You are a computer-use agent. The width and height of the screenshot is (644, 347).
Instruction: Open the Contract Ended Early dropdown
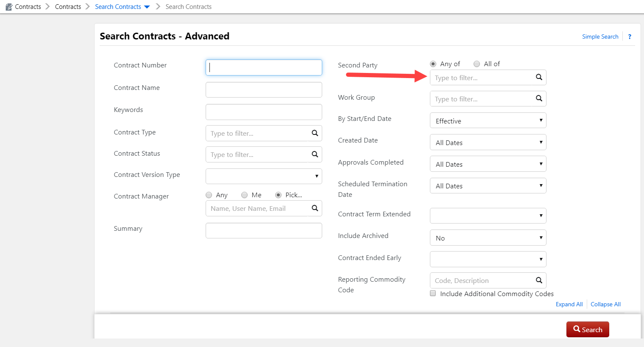[488, 259]
